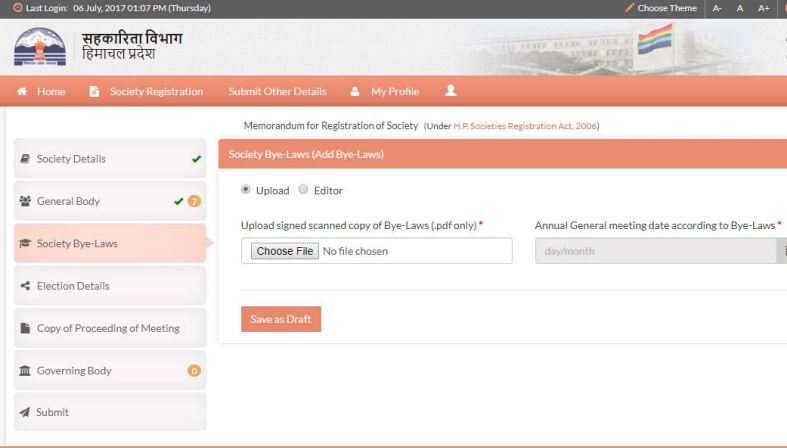Open the Election Details step
The height and width of the screenshot is (448, 787).
point(110,285)
